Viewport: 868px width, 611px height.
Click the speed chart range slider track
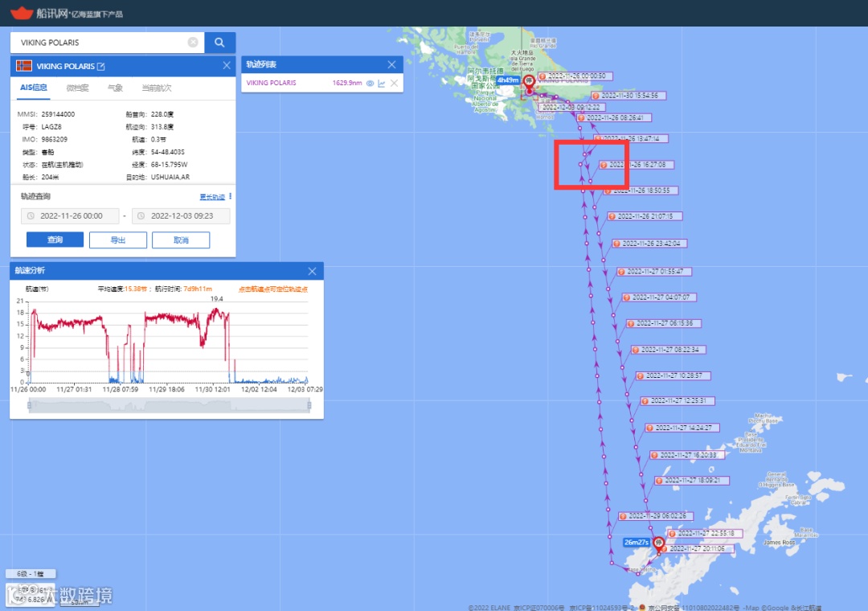coord(169,405)
